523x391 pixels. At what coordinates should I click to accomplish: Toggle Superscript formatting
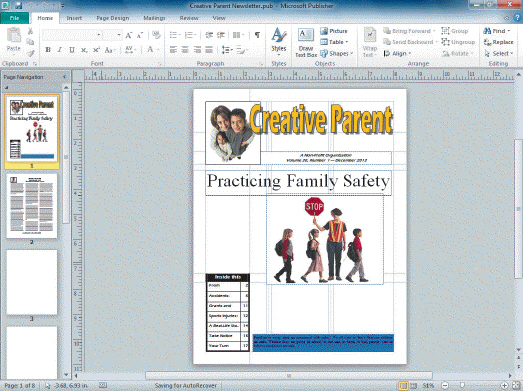[x=96, y=50]
